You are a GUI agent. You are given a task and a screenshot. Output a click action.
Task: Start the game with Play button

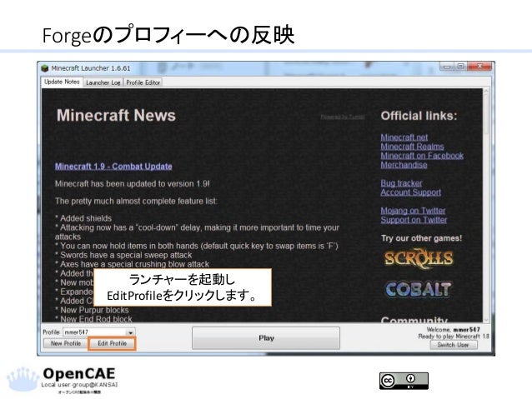tap(266, 338)
